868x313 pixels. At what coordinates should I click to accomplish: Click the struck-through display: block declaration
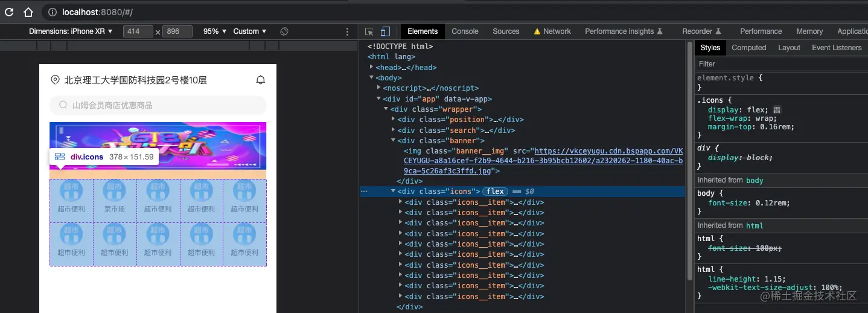741,157
